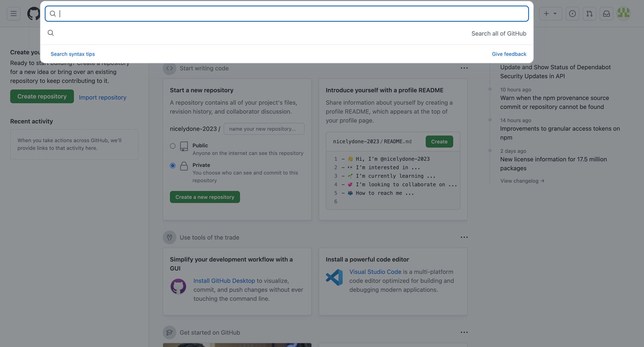Image resolution: width=644 pixels, height=347 pixels.
Task: Focus the name your new repository field
Action: pyautogui.click(x=264, y=129)
